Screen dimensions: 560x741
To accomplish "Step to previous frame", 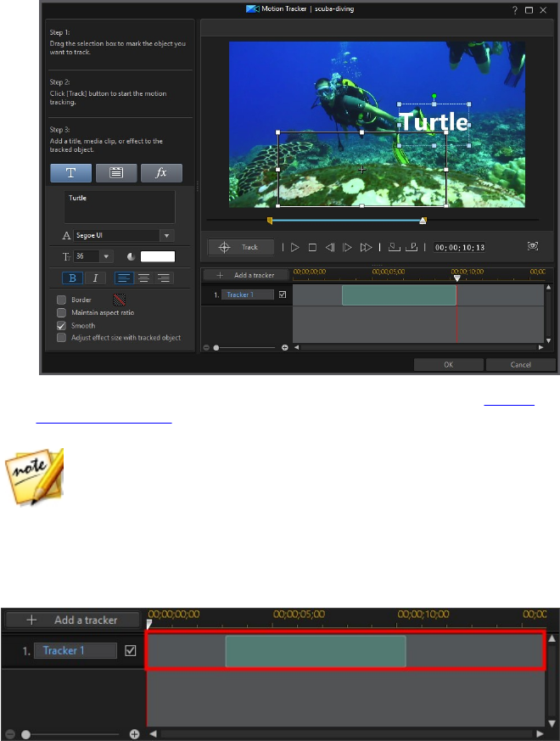I will click(x=330, y=247).
